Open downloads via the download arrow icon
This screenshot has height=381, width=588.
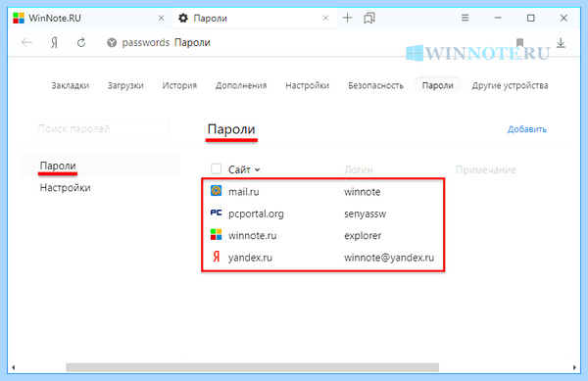pyautogui.click(x=561, y=43)
